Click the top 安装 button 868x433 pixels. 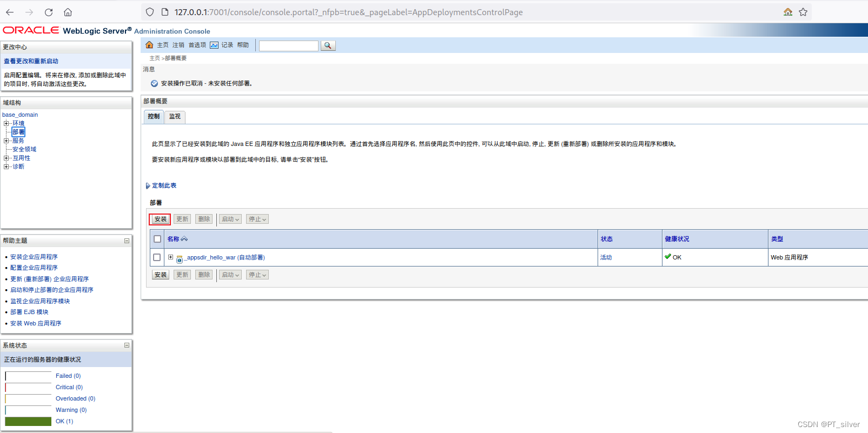161,219
